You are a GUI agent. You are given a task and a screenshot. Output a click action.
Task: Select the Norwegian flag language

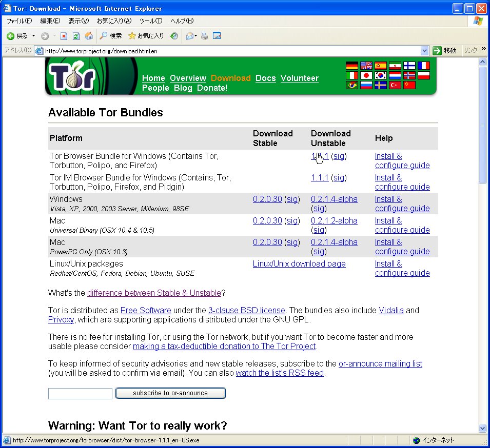[x=409, y=75]
